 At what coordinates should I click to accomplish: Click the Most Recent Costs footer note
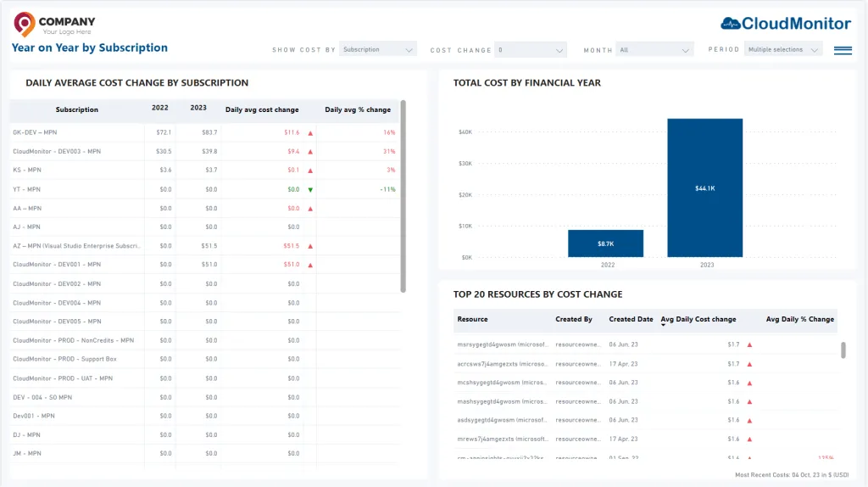point(792,475)
